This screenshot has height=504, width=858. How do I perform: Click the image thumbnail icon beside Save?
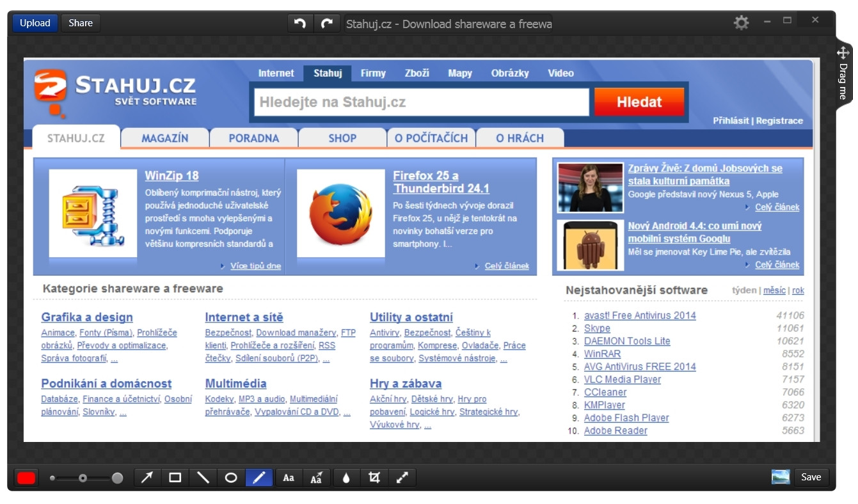pyautogui.click(x=781, y=477)
